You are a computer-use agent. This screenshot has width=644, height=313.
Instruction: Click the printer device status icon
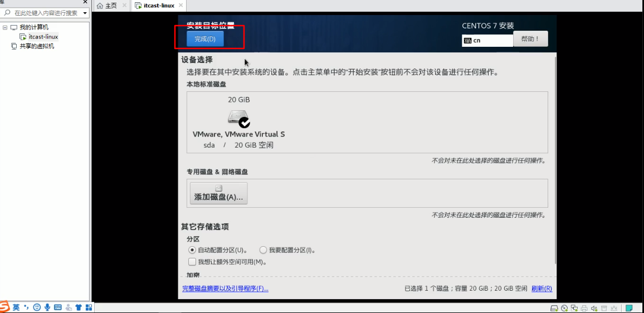point(584,308)
